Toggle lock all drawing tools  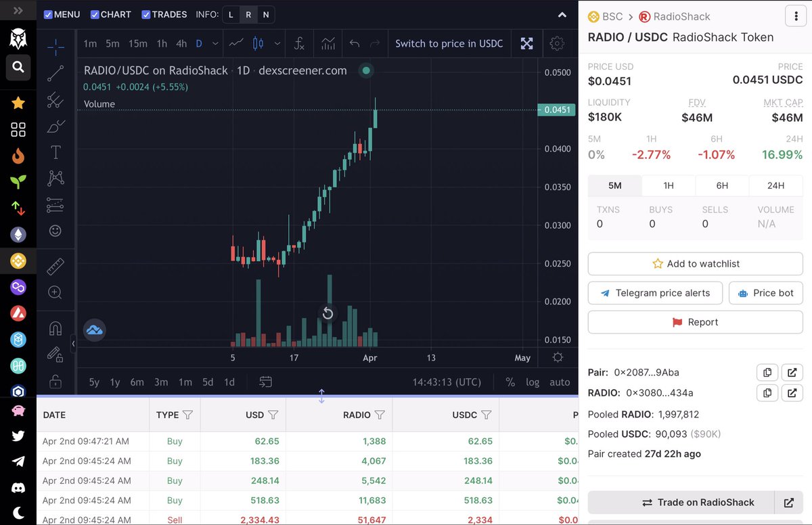(55, 382)
